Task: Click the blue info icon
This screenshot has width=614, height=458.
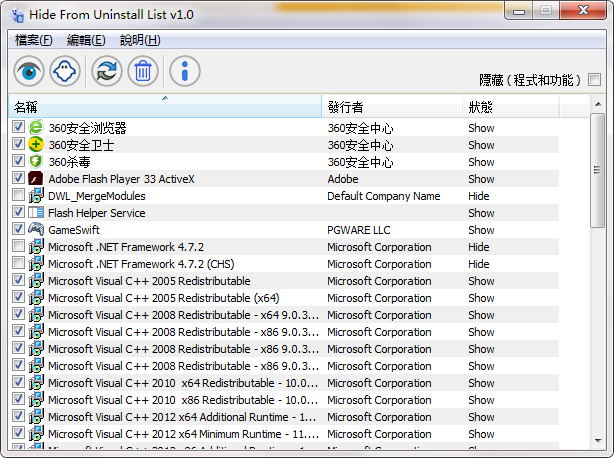Action: 185,71
